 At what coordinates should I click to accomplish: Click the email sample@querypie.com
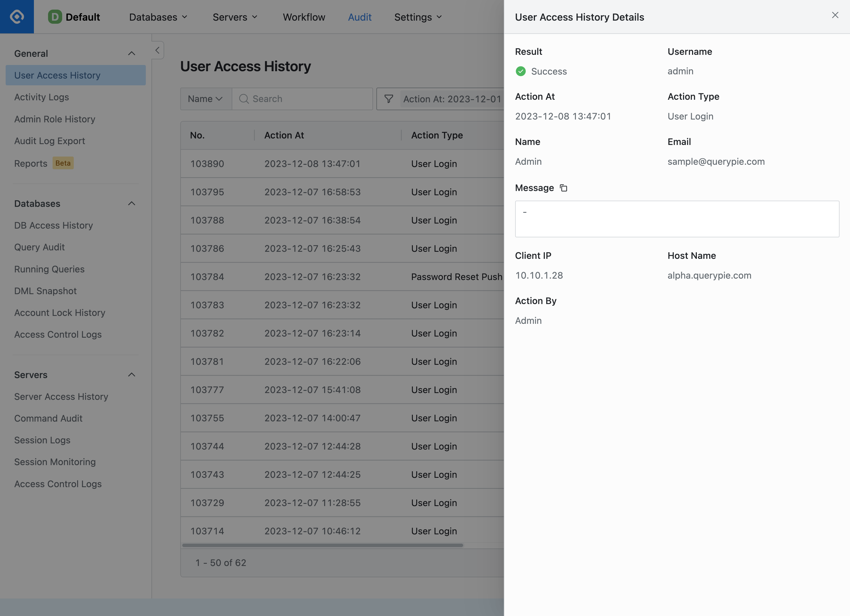click(x=716, y=162)
